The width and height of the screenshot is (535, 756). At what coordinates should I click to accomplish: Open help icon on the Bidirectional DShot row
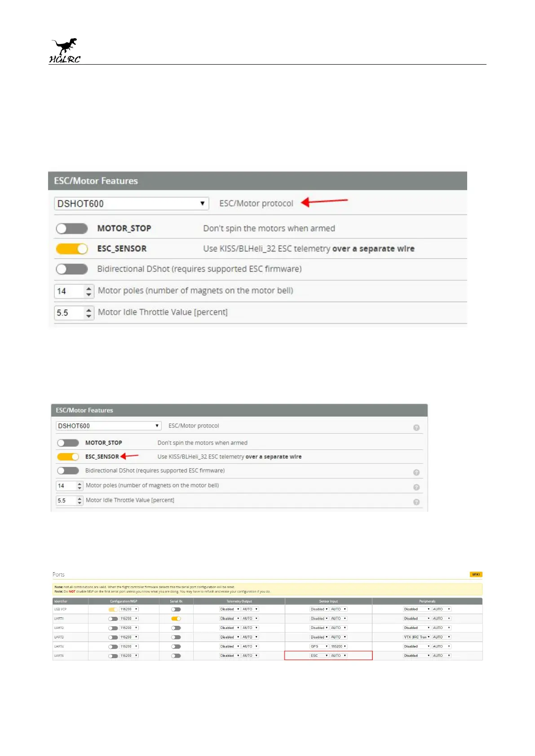tap(416, 472)
